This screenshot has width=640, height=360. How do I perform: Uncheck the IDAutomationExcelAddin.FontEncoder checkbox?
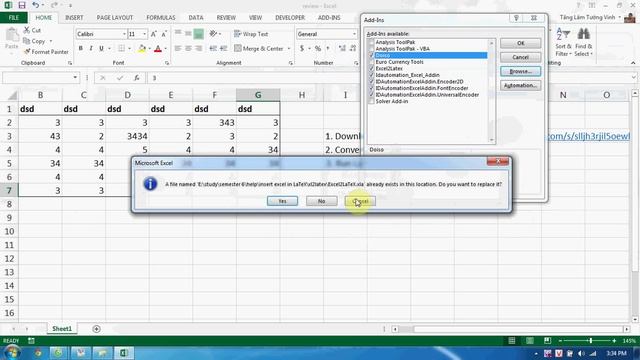click(371, 88)
